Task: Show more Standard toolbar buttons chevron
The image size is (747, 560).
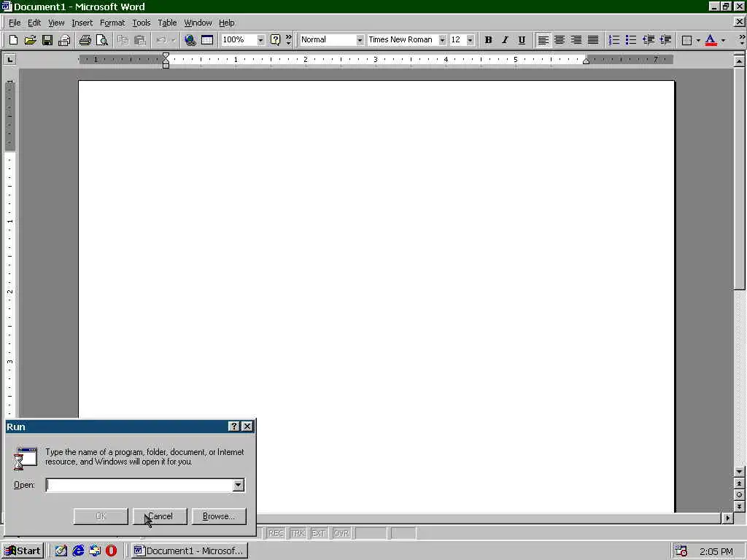Action: [288, 40]
